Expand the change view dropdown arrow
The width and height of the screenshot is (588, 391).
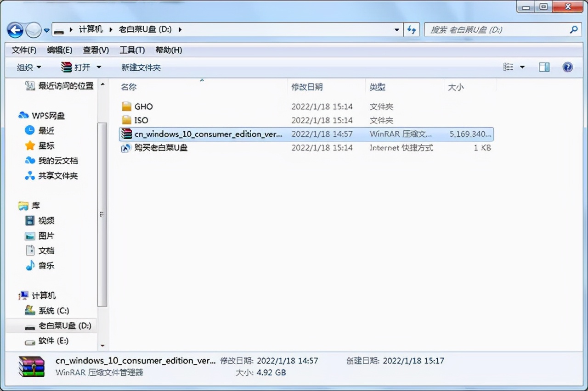pos(522,67)
